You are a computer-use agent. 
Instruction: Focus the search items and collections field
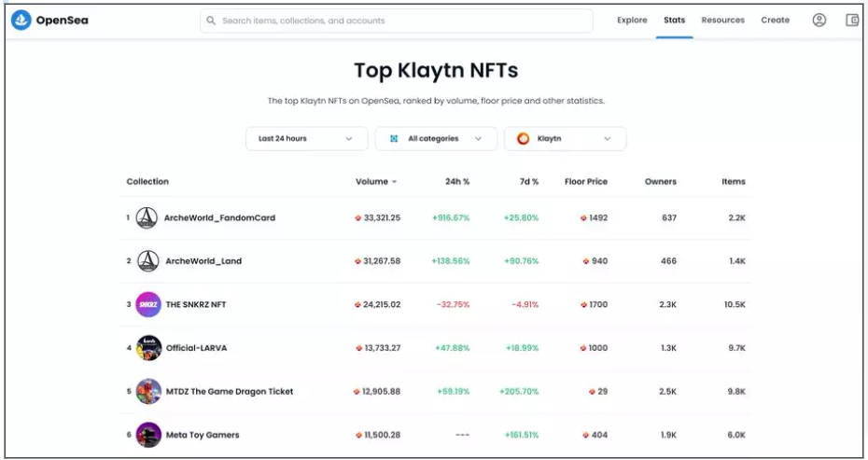(x=397, y=21)
